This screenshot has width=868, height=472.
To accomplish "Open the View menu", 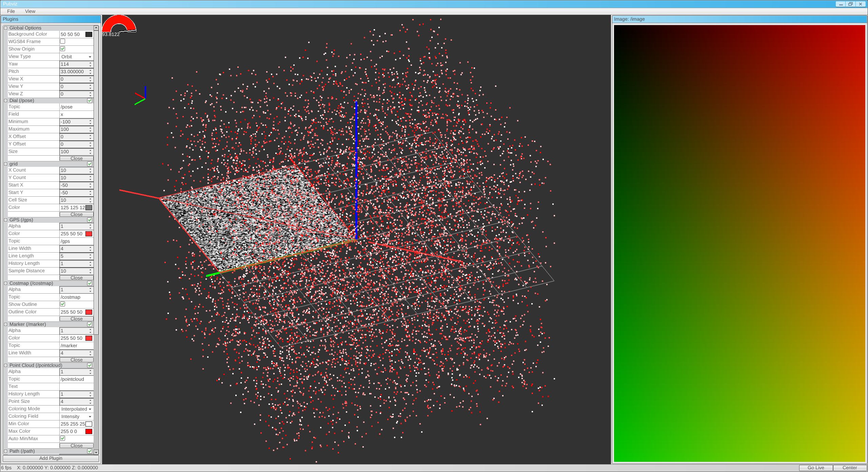I will click(x=30, y=11).
